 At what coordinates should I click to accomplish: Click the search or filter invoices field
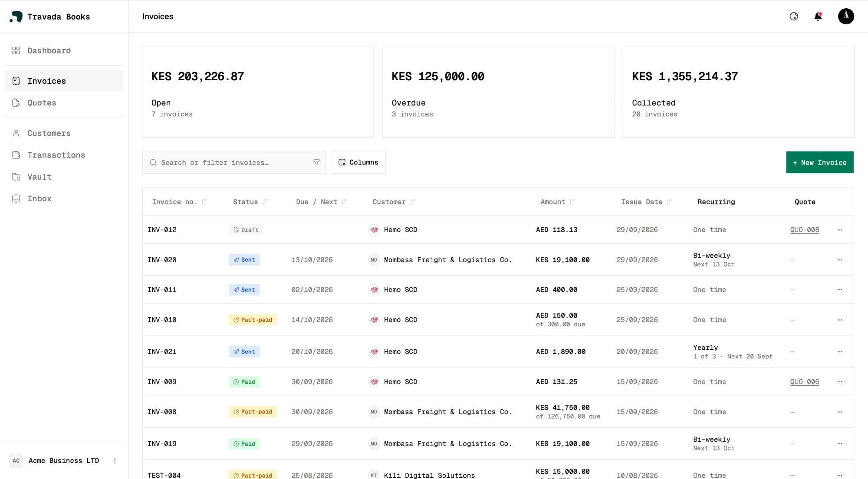tap(234, 162)
